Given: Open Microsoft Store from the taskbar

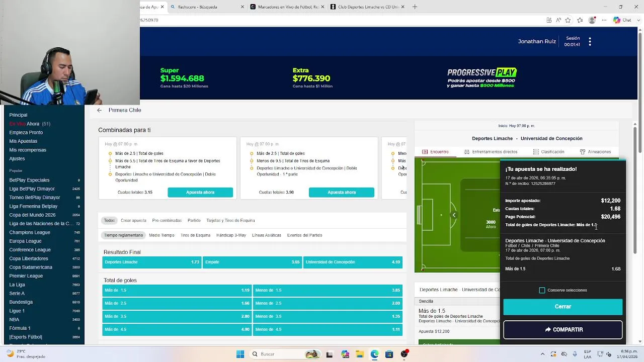Looking at the screenshot, I should (389, 354).
